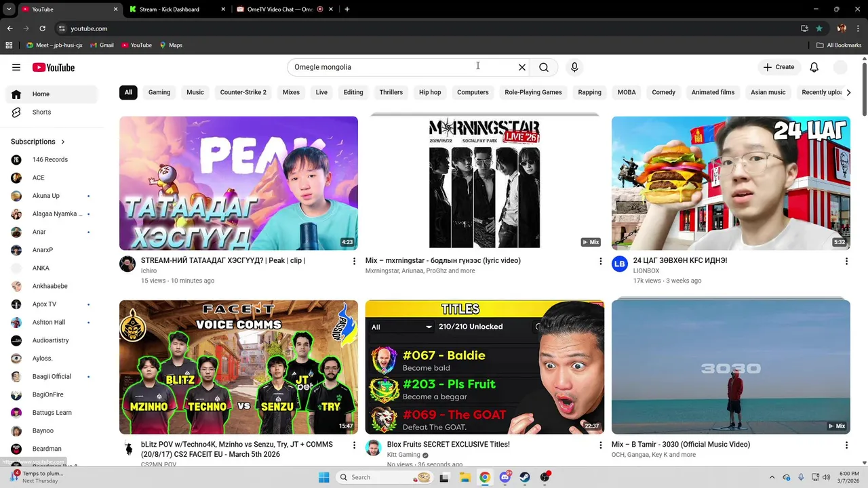
Task: Select the Asian music filter chip
Action: point(768,92)
